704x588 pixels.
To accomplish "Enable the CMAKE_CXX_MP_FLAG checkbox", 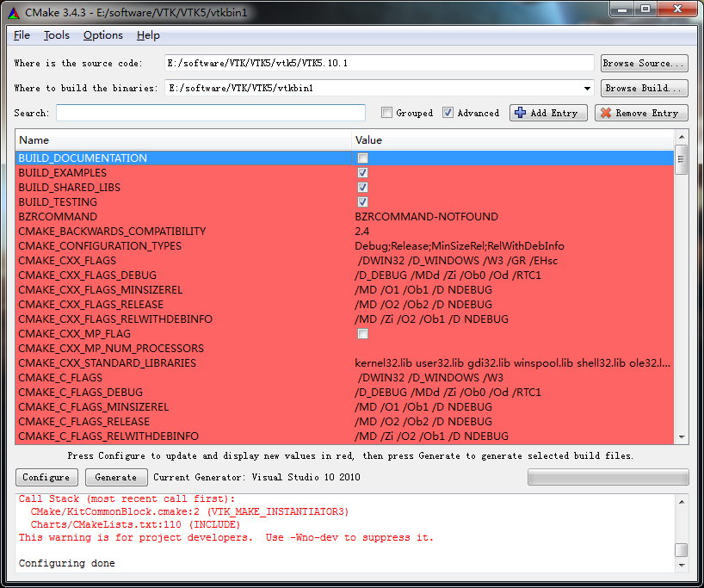I will point(362,334).
